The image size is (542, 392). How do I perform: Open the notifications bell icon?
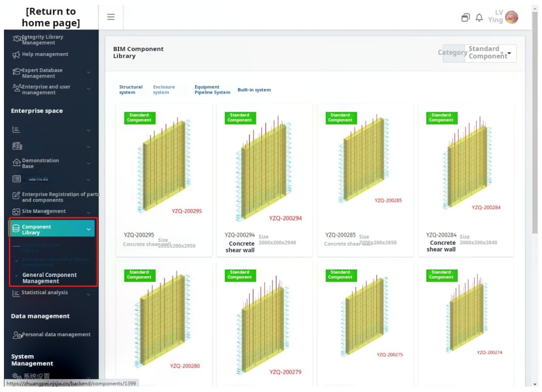[x=479, y=18]
